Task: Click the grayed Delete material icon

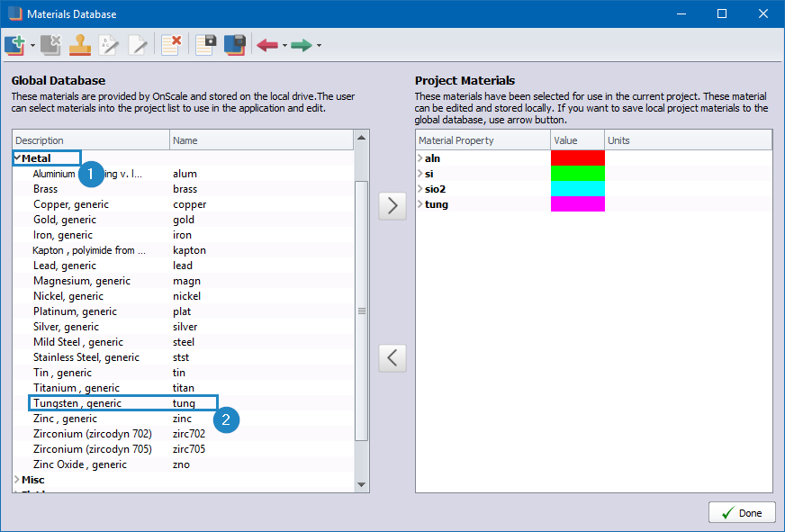Action: coord(50,45)
